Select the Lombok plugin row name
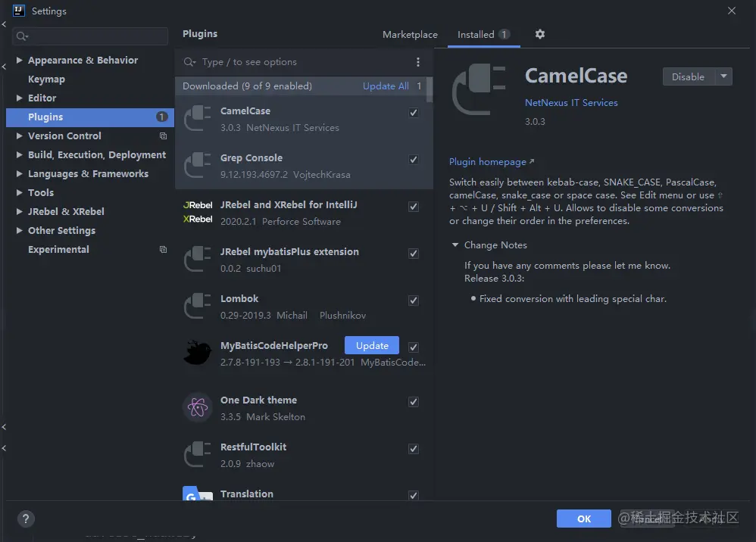756x542 pixels. pos(239,299)
